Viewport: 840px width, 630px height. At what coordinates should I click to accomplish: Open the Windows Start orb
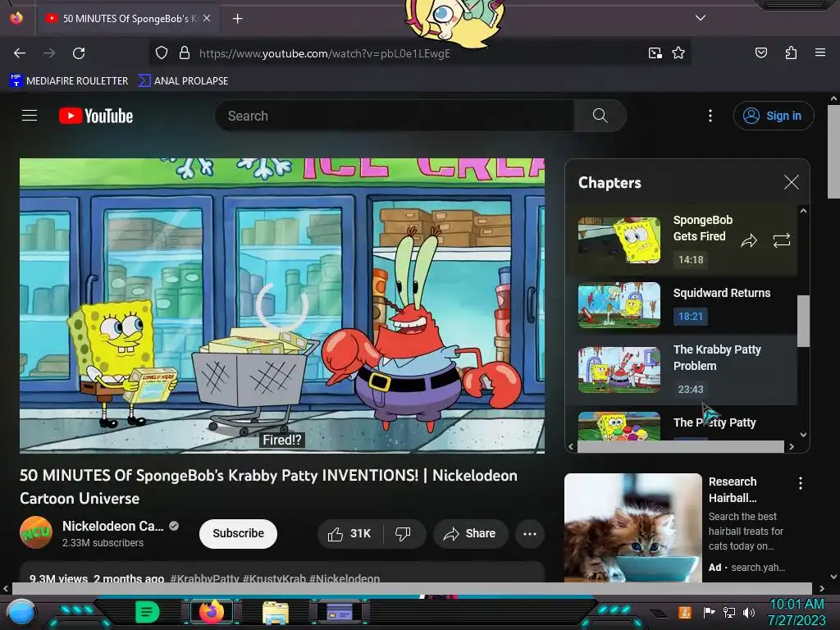[21, 612]
